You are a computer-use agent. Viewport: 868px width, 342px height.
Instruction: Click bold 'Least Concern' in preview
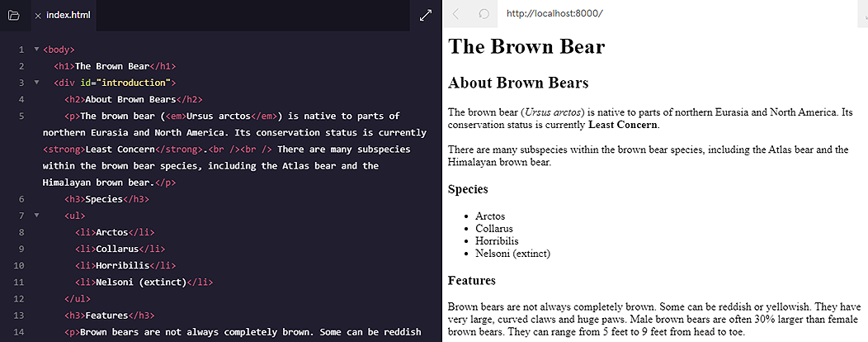click(x=623, y=124)
